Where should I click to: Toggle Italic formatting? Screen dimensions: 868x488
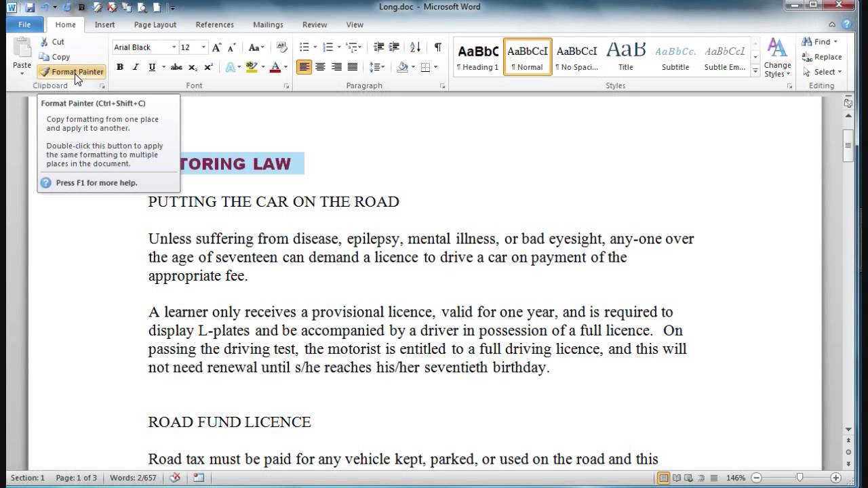tap(136, 67)
